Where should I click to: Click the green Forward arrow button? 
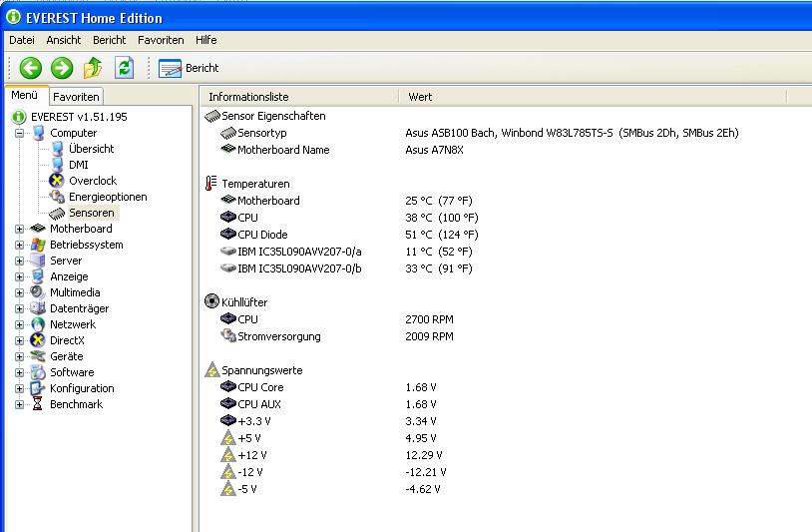coord(62,68)
